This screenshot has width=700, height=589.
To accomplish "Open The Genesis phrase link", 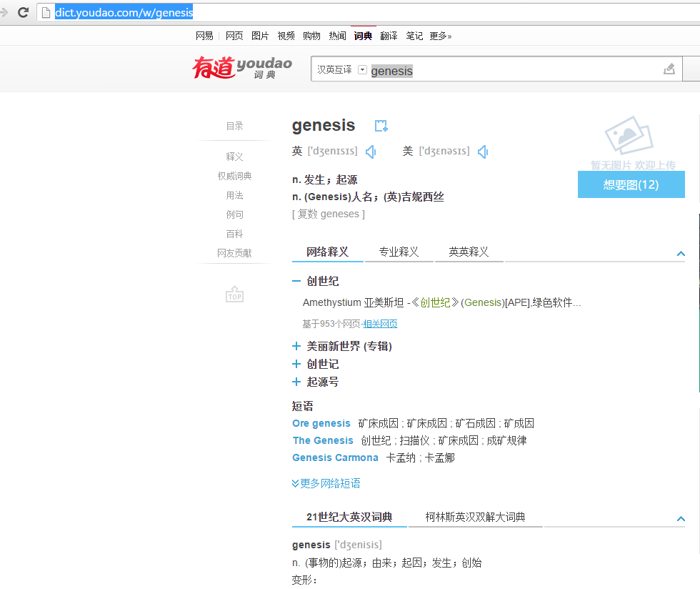I will pos(323,440).
